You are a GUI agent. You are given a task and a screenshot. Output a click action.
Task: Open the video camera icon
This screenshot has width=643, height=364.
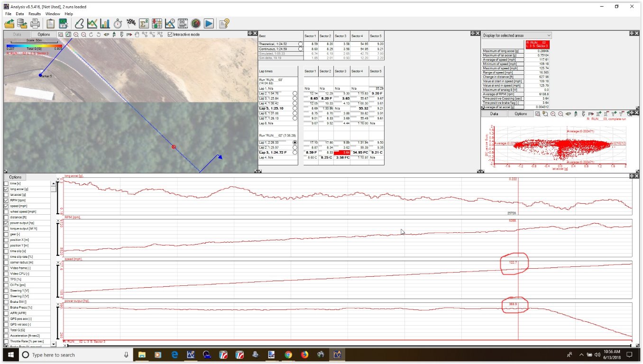(183, 23)
